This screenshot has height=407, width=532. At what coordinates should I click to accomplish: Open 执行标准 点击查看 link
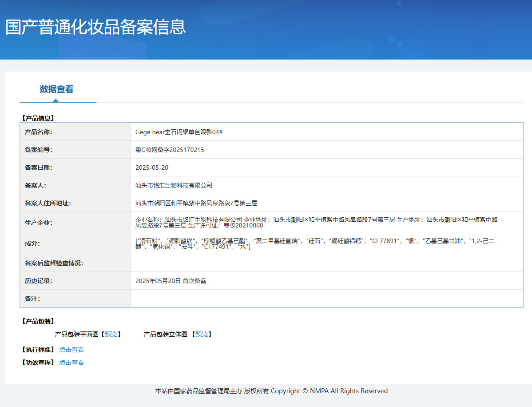click(x=71, y=350)
